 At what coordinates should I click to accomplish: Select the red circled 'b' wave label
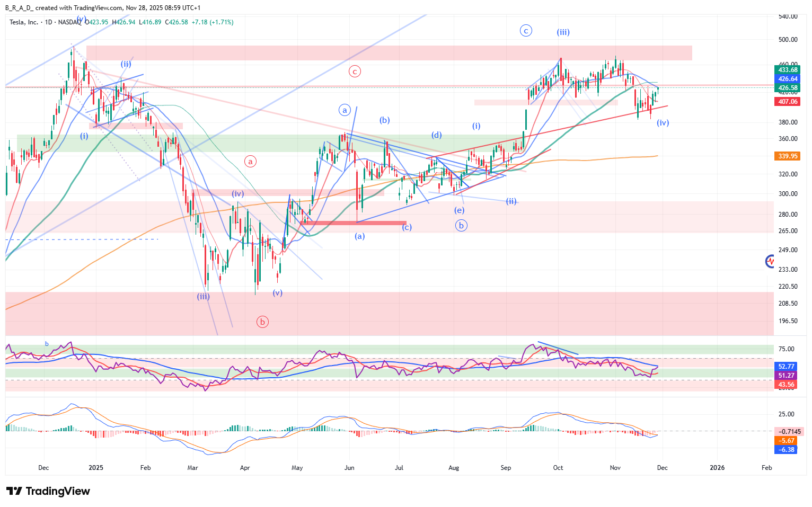click(262, 322)
